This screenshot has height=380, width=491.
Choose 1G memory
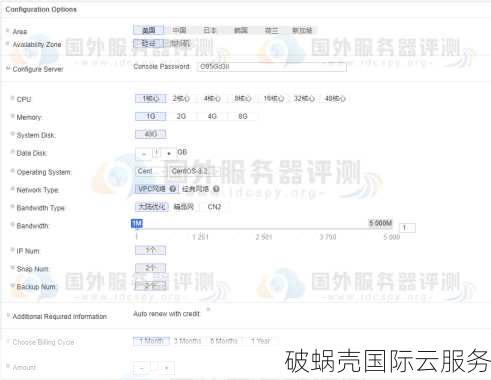point(151,116)
